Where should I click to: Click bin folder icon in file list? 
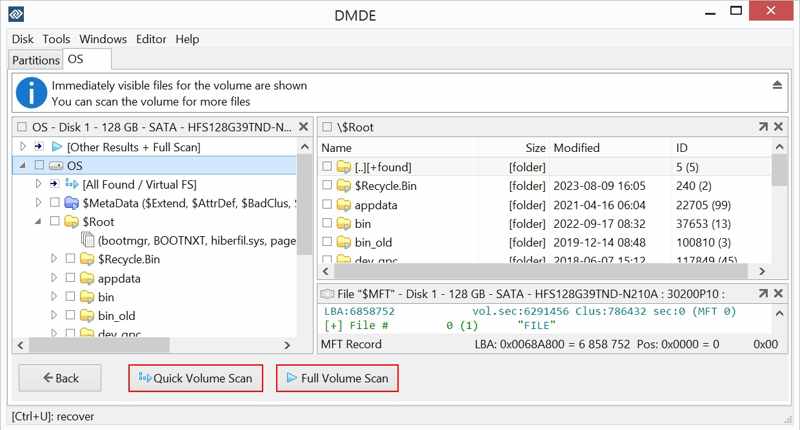click(x=344, y=223)
